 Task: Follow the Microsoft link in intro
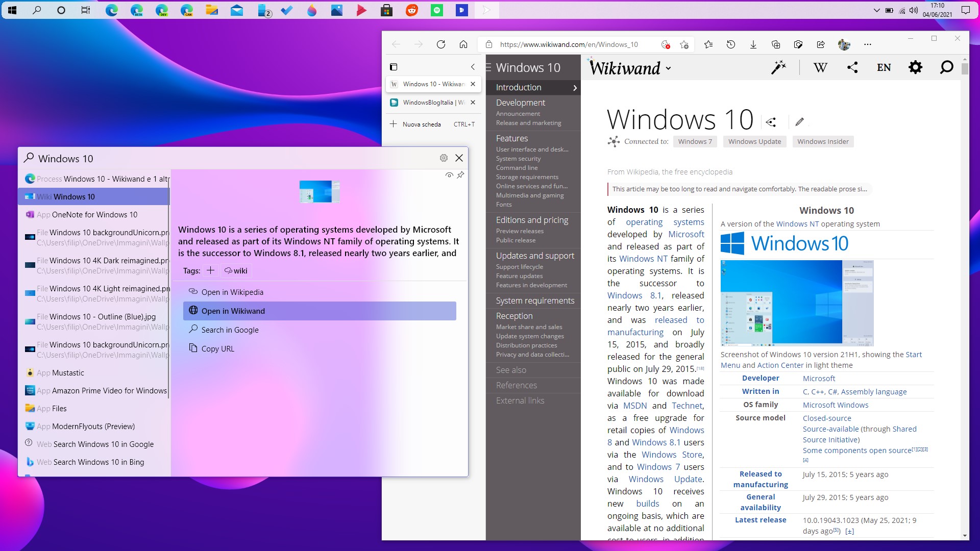(686, 234)
